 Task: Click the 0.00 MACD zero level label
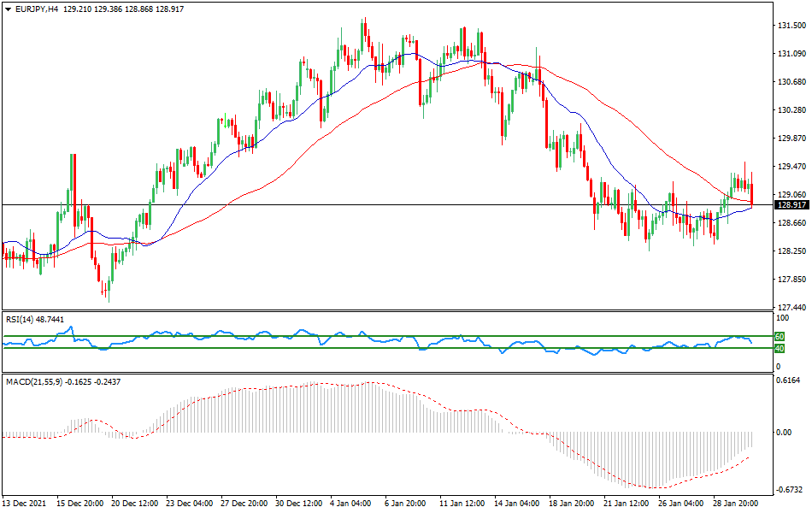(784, 430)
